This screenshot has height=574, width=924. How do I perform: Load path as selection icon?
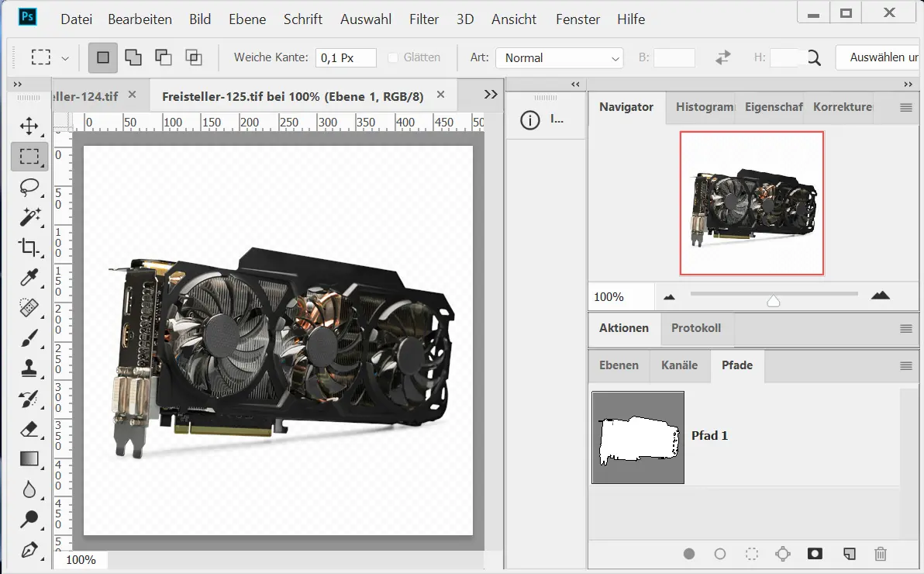point(751,554)
